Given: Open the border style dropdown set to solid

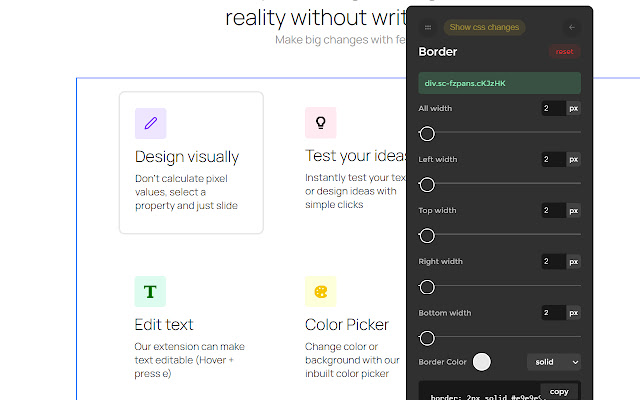Looking at the screenshot, I should 554,362.
